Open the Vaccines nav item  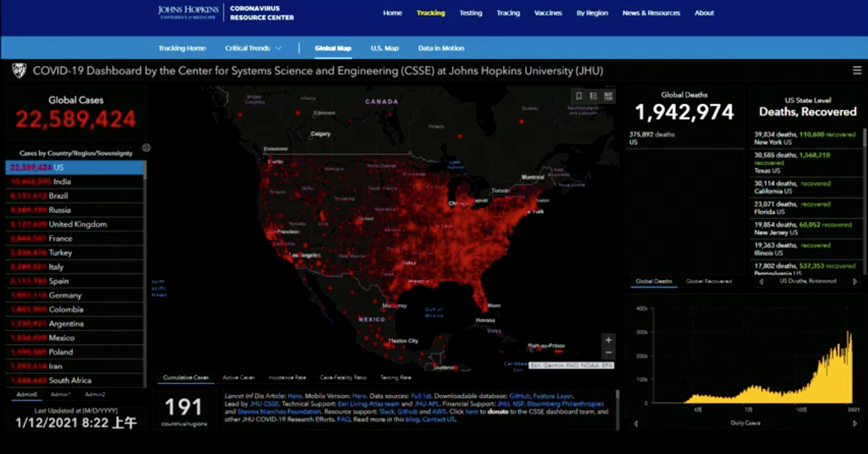tap(548, 13)
